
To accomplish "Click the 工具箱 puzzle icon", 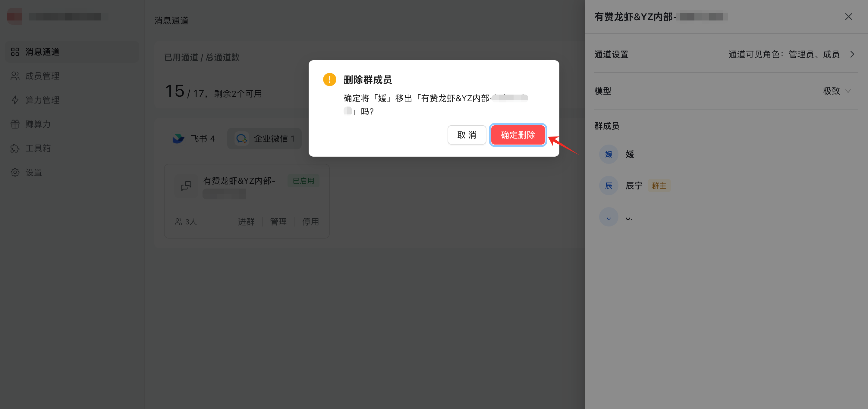I will coord(15,148).
